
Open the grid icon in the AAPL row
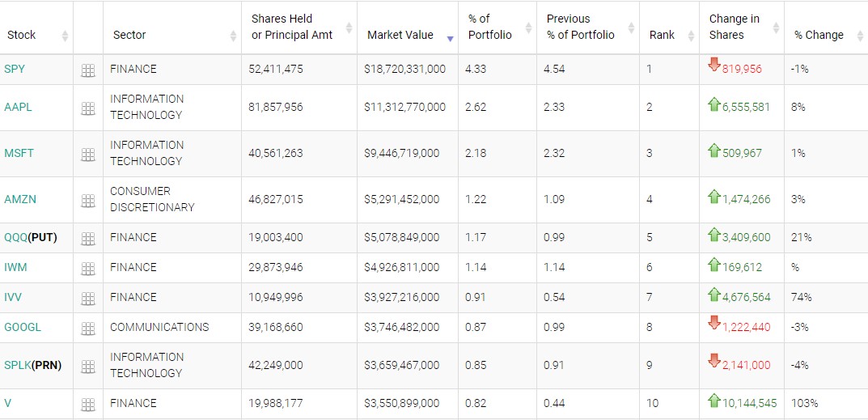88,108
